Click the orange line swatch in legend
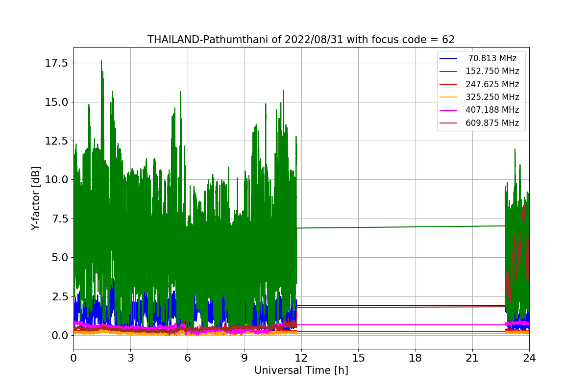 (448, 97)
